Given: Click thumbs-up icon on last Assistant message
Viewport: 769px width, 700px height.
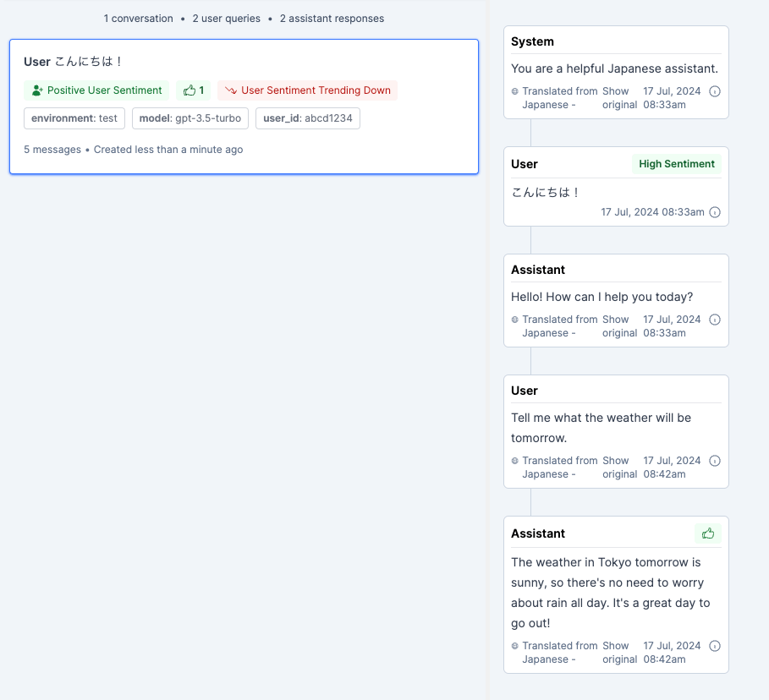Looking at the screenshot, I should click(x=708, y=533).
